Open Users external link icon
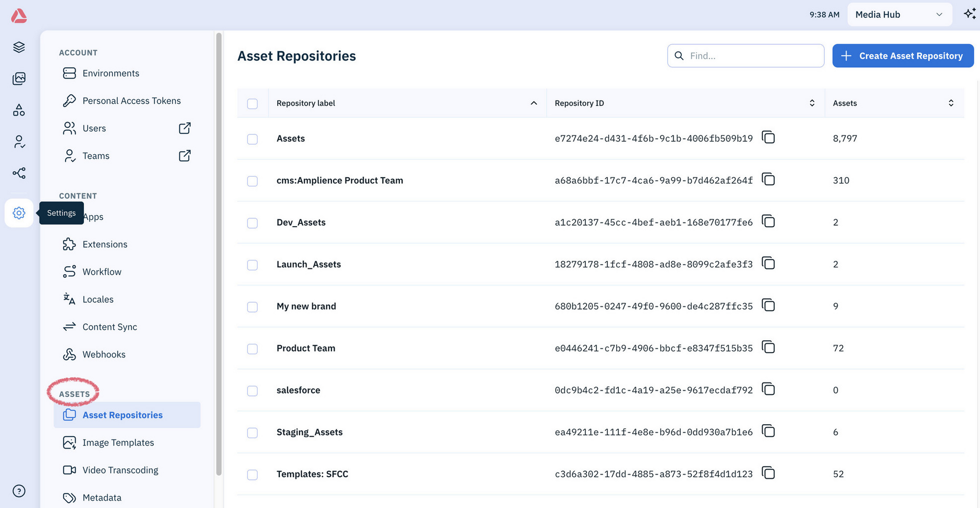980x508 pixels. pyautogui.click(x=185, y=128)
